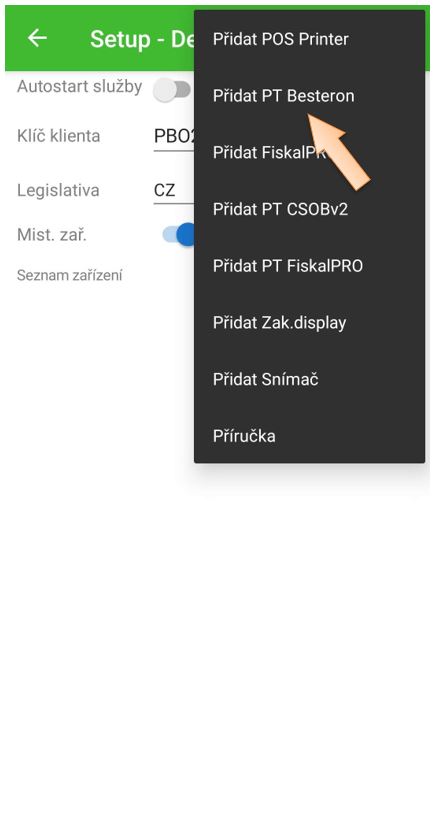
Task: Click the Legislativa label
Action: [58, 191]
